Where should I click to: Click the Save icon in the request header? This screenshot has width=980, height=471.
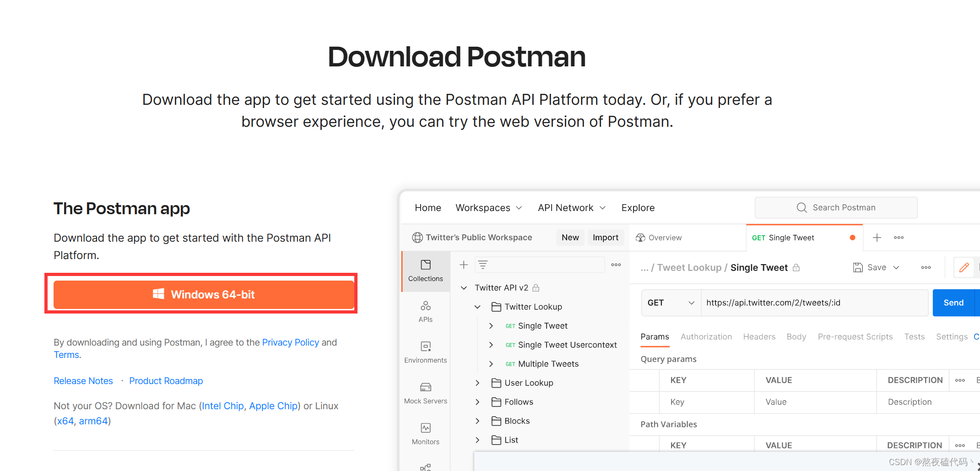[858, 267]
